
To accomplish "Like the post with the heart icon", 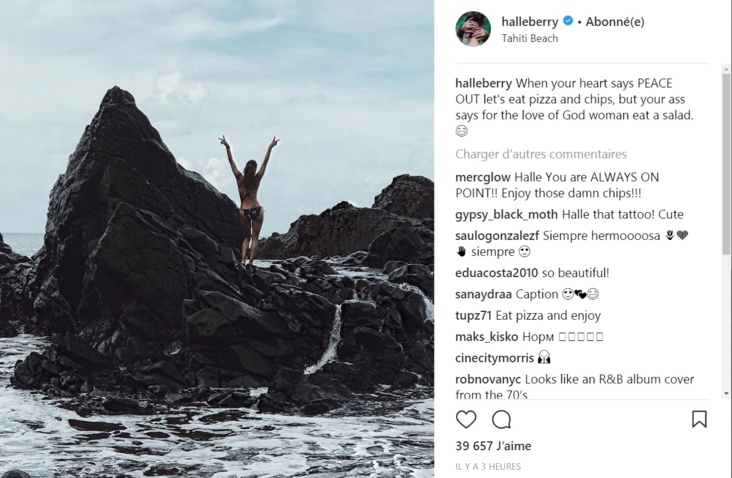I will [x=466, y=419].
